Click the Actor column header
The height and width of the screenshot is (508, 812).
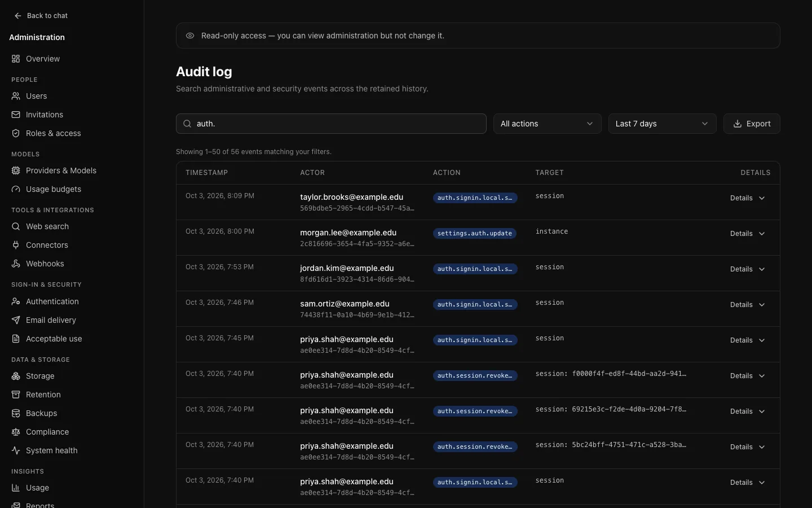pyautogui.click(x=312, y=173)
